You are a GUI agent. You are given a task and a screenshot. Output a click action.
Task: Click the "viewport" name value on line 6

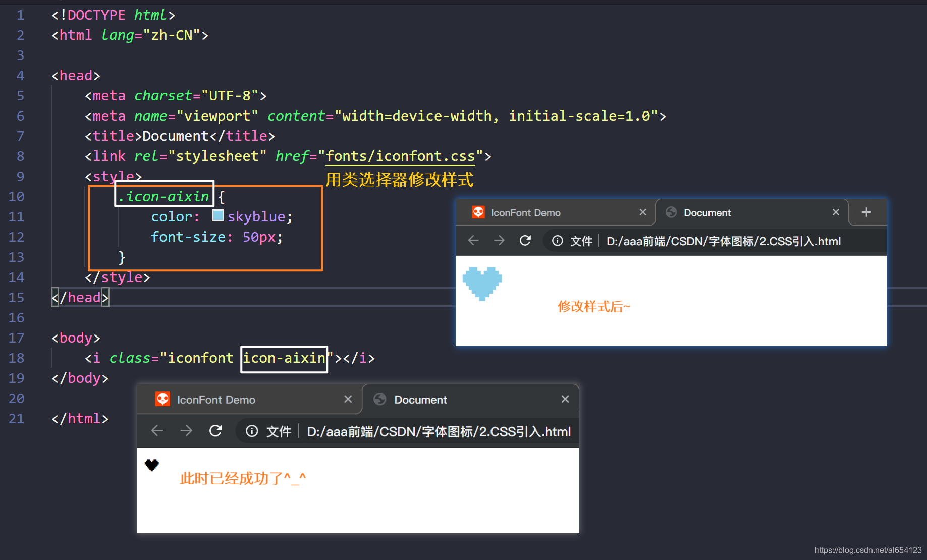coord(217,116)
